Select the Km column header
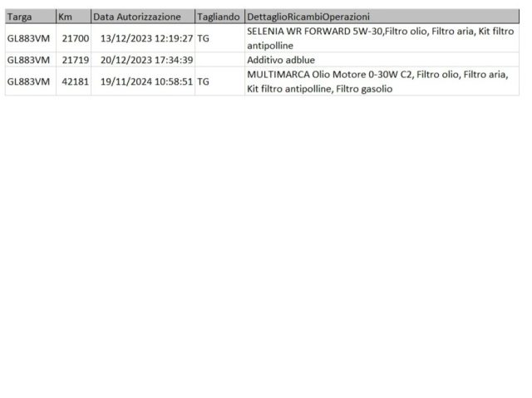Viewport: 532px width, 398px height. (x=74, y=17)
